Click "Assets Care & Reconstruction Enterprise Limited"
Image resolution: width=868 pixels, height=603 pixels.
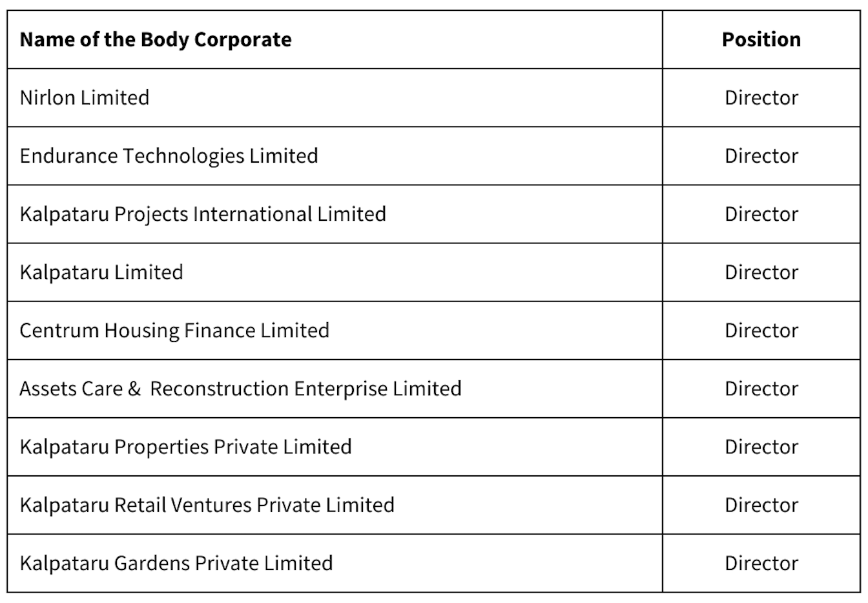(240, 389)
